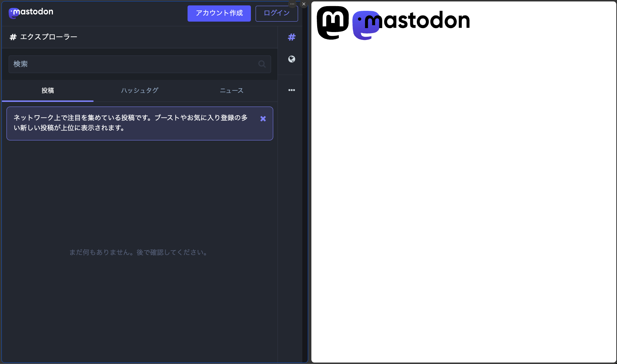
Task: Open the globe timeline icon in the sidebar
Action: click(x=292, y=59)
